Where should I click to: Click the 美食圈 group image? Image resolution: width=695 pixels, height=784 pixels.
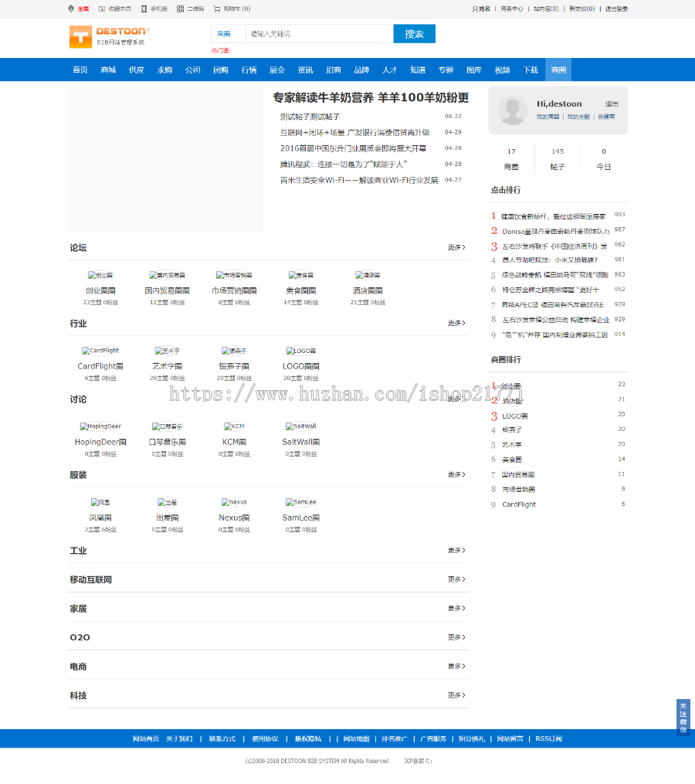click(x=301, y=275)
